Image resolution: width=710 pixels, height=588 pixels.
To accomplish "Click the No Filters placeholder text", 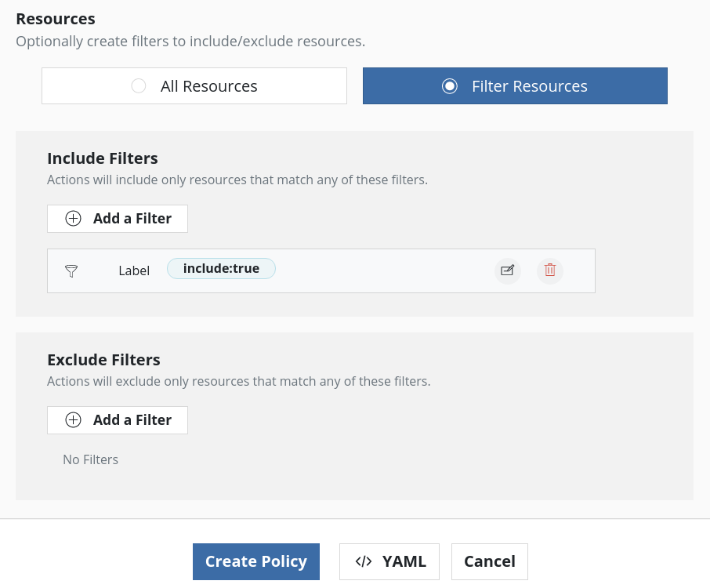I will pos(90,459).
